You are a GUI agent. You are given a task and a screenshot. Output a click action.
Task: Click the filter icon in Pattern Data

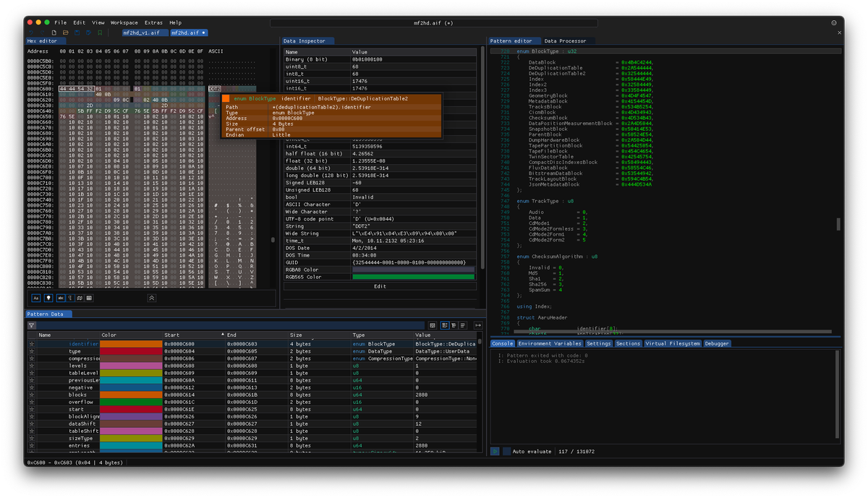[32, 326]
